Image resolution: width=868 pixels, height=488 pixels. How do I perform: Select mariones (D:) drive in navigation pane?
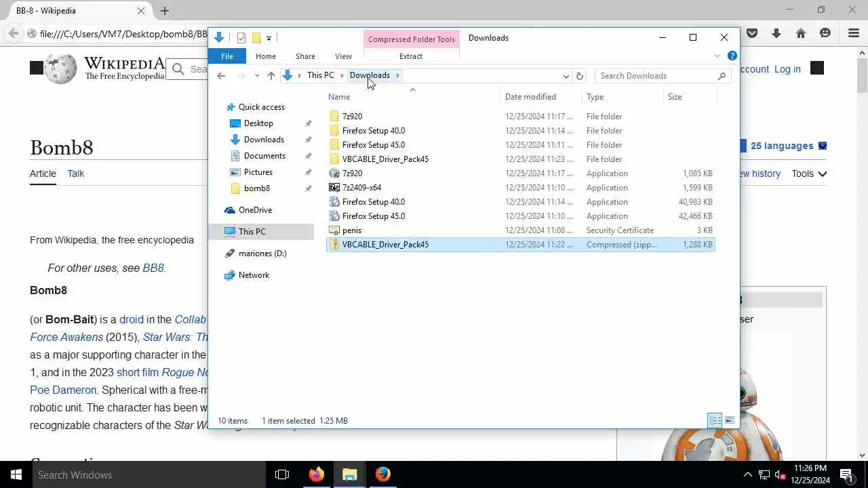pyautogui.click(x=262, y=253)
